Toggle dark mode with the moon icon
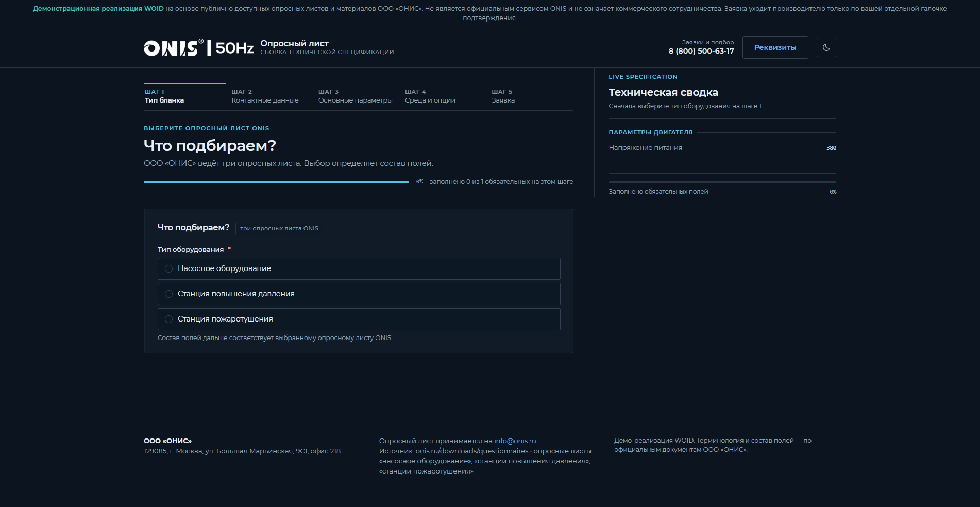The height and width of the screenshot is (507, 980). click(x=826, y=47)
